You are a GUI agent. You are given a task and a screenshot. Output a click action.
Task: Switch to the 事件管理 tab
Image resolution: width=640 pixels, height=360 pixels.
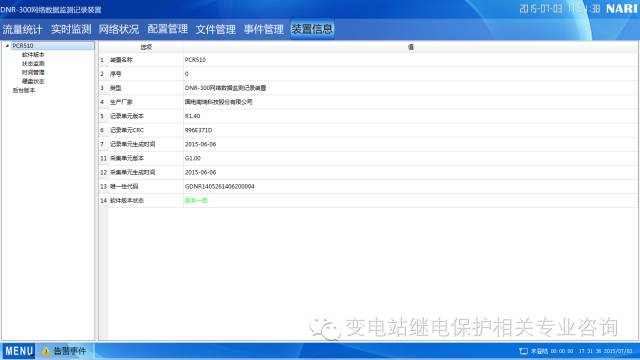[264, 29]
